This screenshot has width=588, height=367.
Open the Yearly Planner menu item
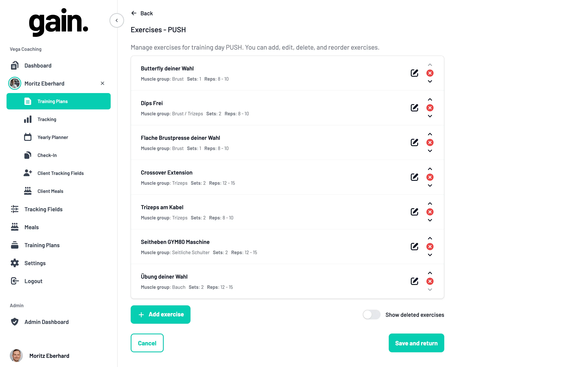click(x=53, y=137)
